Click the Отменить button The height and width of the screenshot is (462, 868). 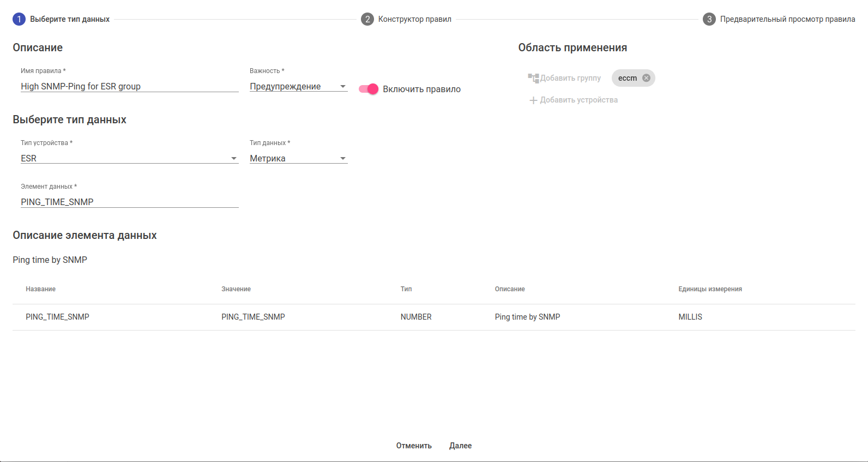pos(414,446)
